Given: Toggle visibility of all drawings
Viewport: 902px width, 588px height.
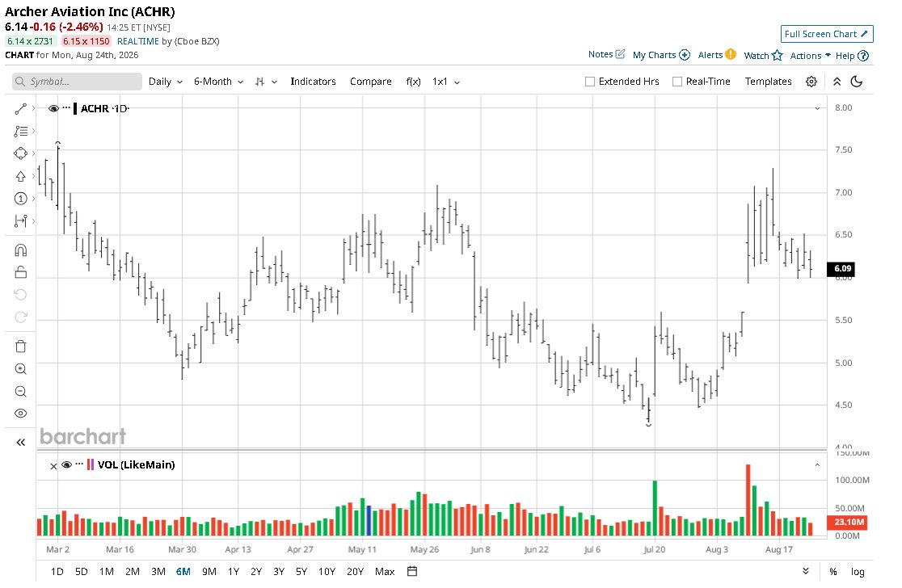Looking at the screenshot, I should coord(21,414).
